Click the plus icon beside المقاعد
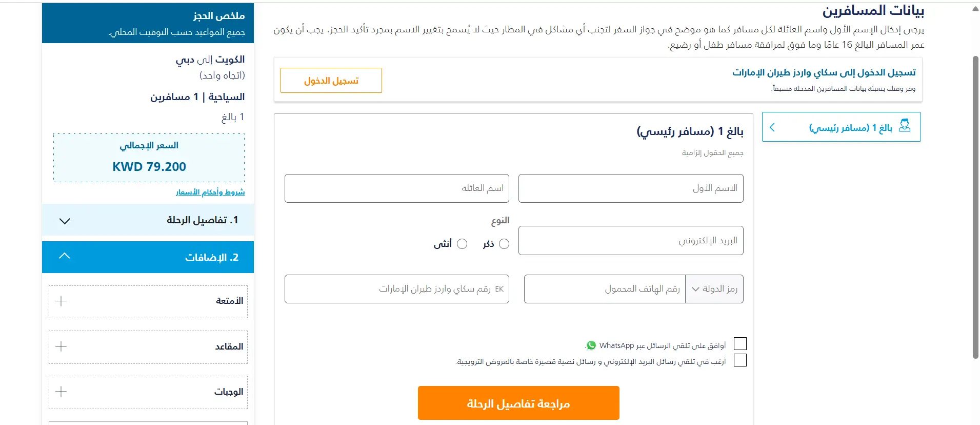 (x=61, y=346)
